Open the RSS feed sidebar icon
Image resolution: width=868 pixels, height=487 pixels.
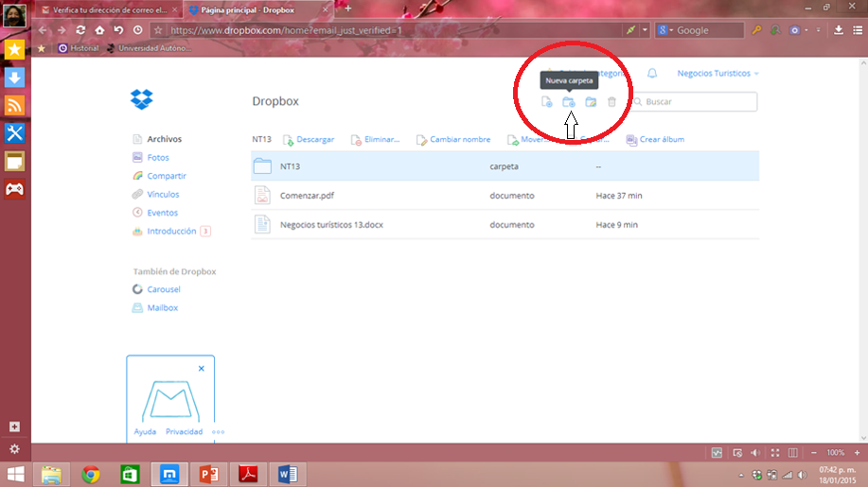(x=14, y=105)
